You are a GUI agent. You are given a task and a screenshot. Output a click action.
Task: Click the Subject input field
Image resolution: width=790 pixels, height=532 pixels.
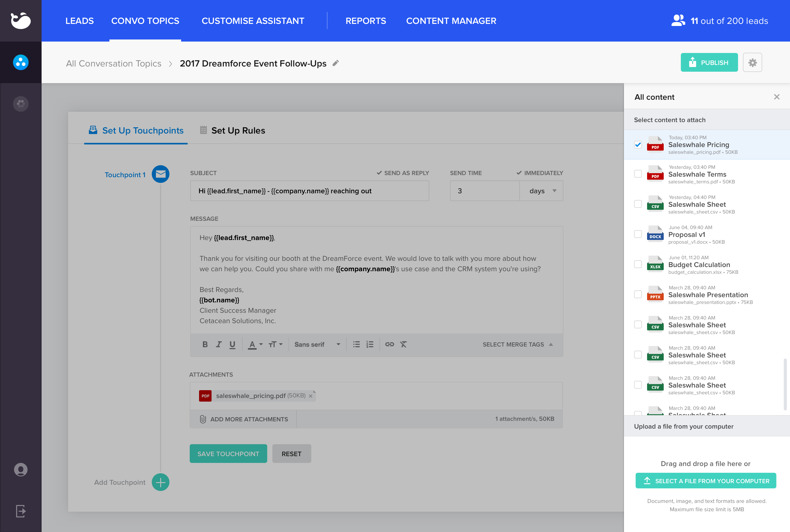(x=310, y=191)
